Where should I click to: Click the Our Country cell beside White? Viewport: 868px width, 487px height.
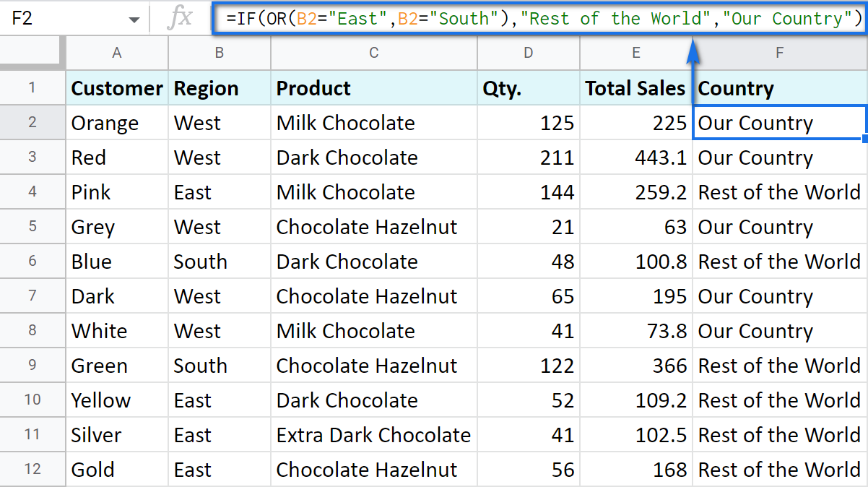755,330
